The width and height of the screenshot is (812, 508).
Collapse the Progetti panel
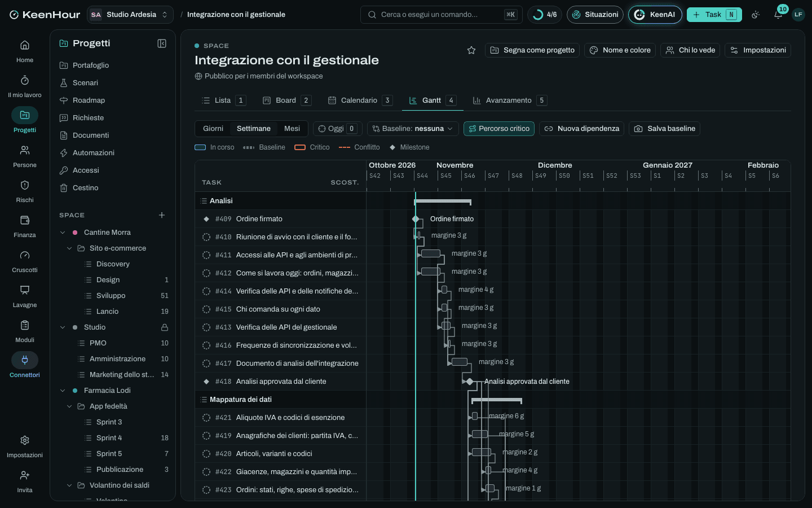(x=162, y=43)
